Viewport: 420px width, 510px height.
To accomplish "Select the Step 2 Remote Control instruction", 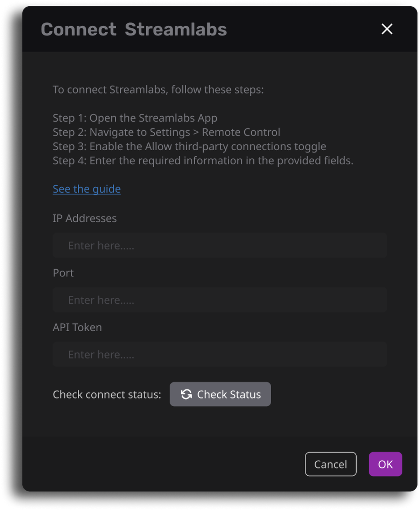I will 167,132.
